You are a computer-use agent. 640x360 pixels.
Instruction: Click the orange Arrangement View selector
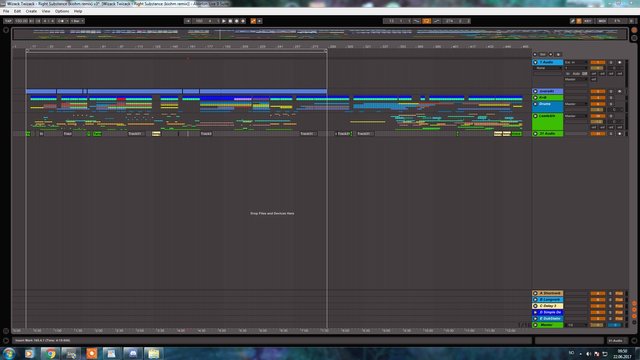pos(634,30)
